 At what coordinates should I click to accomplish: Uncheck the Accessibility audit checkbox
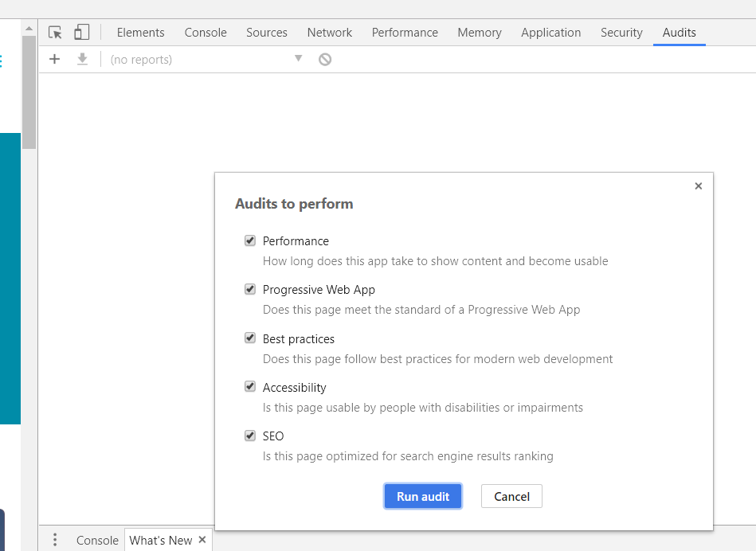250,387
